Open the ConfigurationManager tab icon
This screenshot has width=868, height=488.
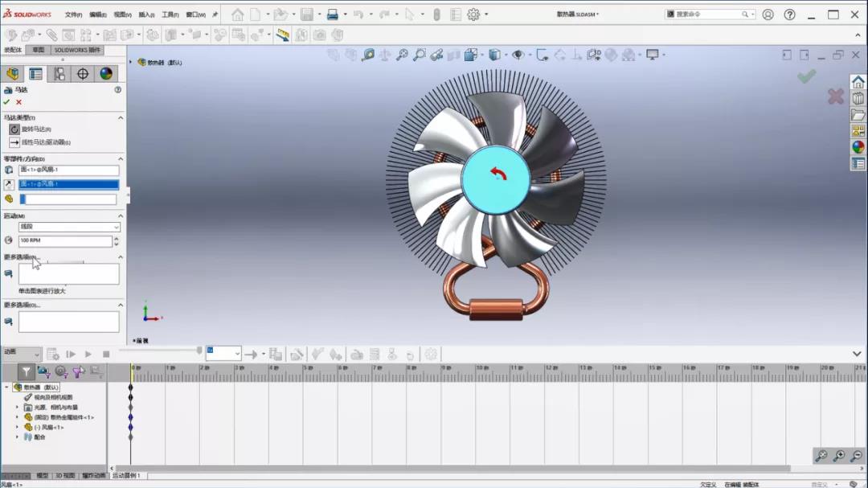[x=59, y=74]
